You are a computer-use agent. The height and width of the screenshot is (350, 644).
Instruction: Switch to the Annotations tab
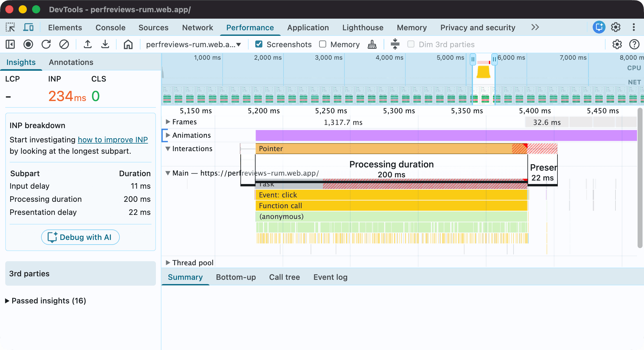pyautogui.click(x=71, y=62)
